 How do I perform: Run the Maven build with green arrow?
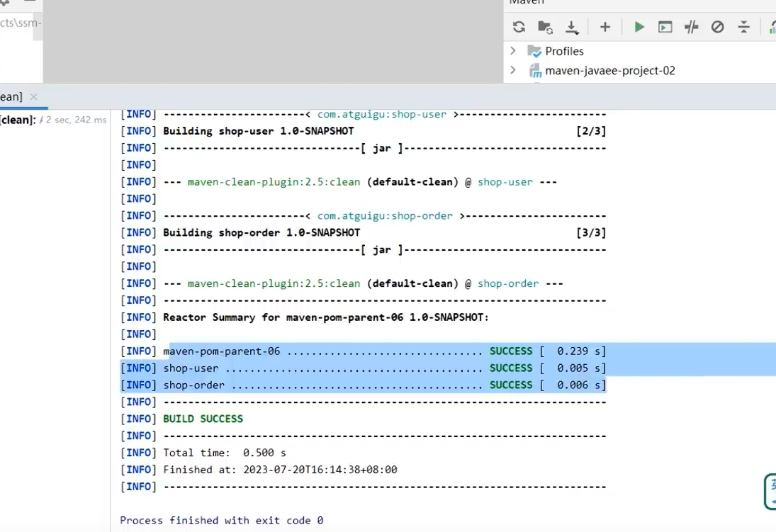point(639,27)
